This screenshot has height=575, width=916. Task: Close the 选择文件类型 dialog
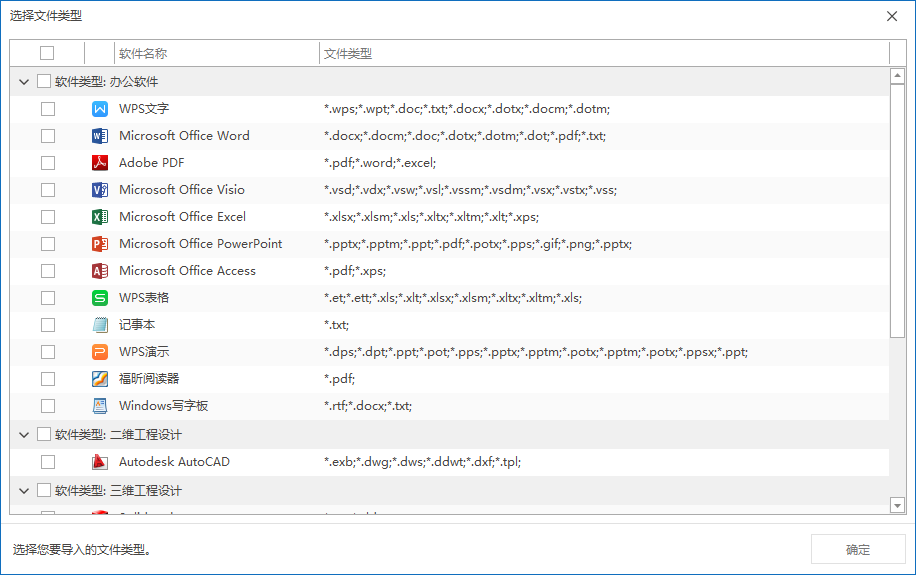coord(891,16)
